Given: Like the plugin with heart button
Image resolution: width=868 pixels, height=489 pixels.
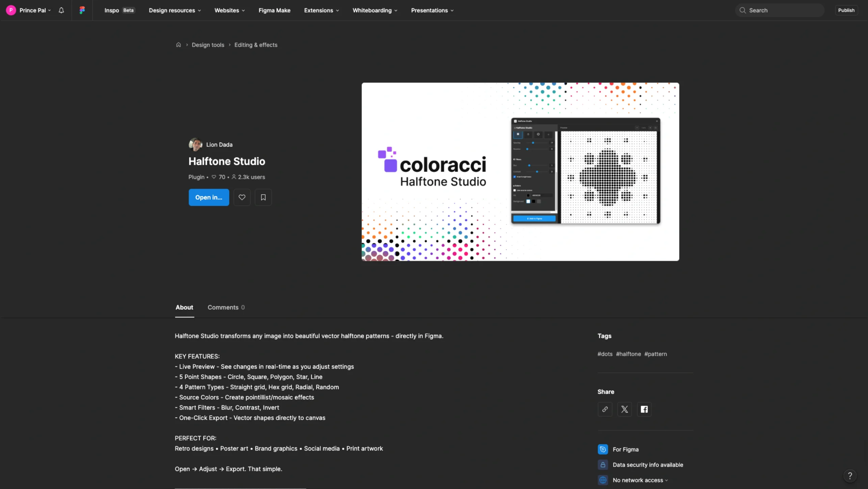Looking at the screenshot, I should [242, 197].
